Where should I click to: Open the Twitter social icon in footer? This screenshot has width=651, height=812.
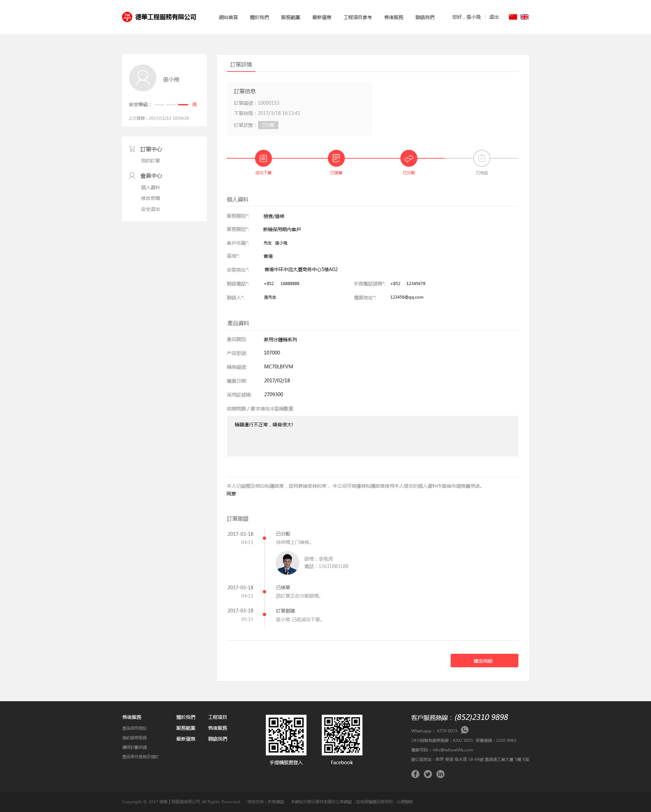428,774
